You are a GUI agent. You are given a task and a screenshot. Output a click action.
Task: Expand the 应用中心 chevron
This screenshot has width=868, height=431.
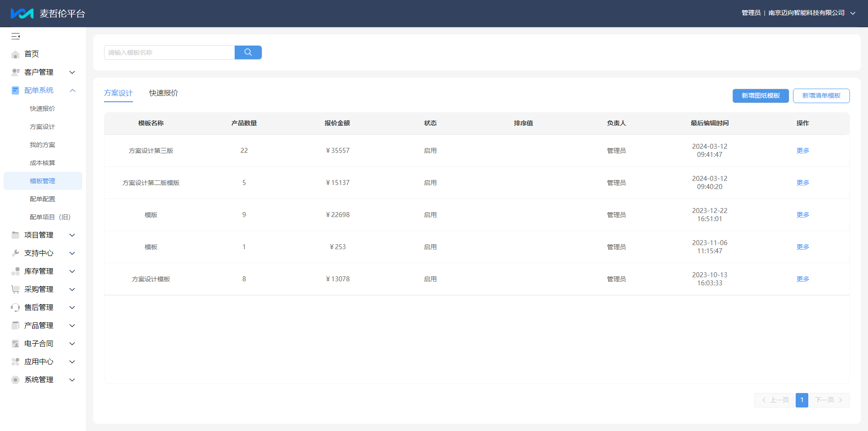[72, 362]
